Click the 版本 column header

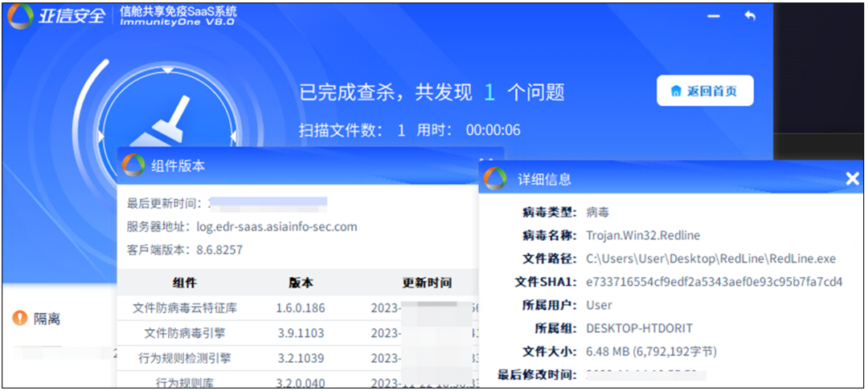point(301,283)
